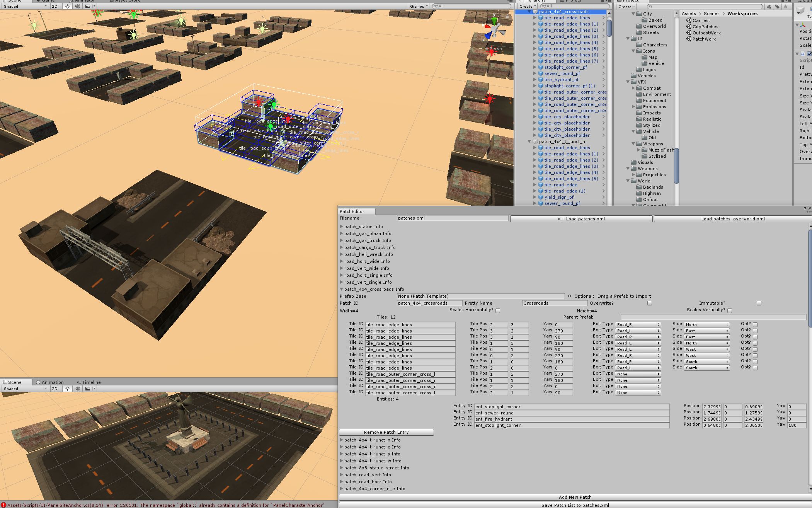Image resolution: width=812 pixels, height=508 pixels.
Task: Select the OutpostWork scene asset
Action: click(703, 33)
